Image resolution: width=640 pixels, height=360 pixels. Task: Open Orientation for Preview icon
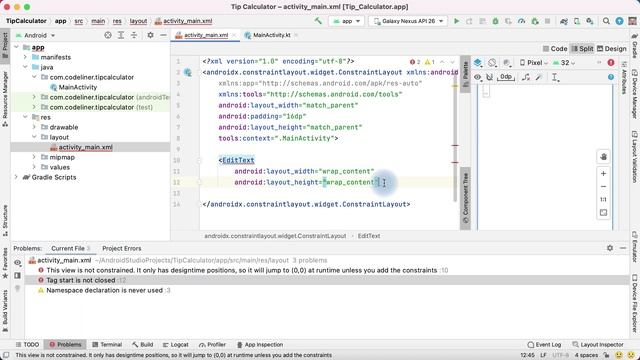tap(492, 62)
